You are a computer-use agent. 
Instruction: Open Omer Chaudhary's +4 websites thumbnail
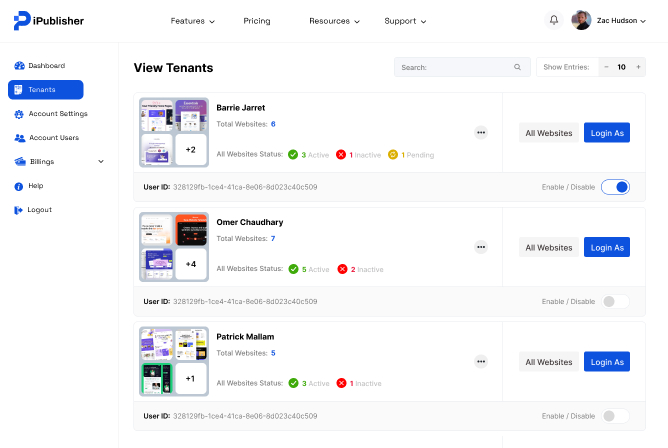tap(191, 264)
